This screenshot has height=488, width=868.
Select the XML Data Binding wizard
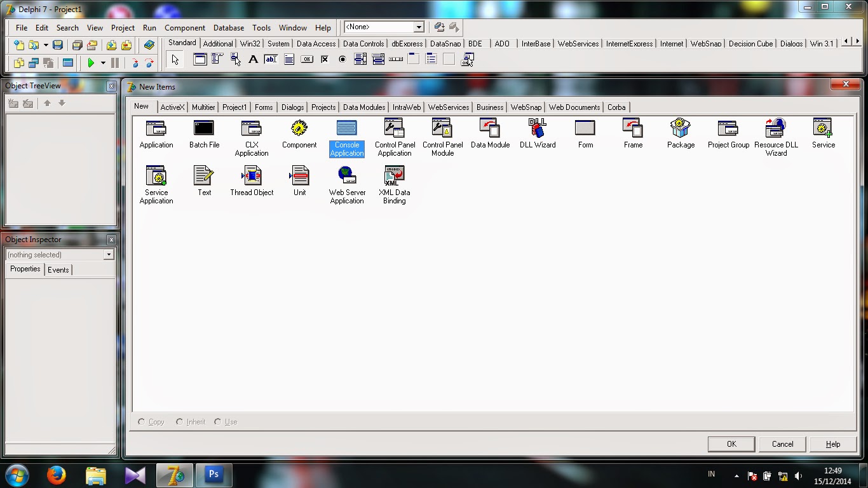393,179
